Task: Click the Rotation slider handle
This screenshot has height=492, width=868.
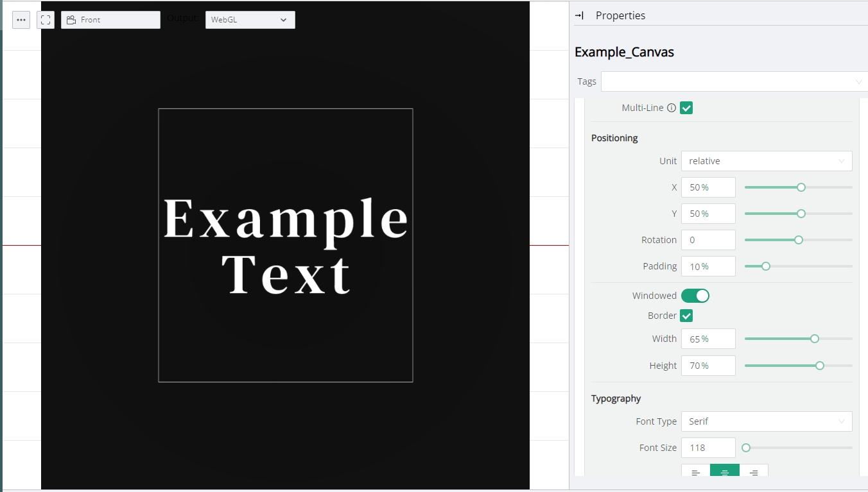Action: pos(799,240)
